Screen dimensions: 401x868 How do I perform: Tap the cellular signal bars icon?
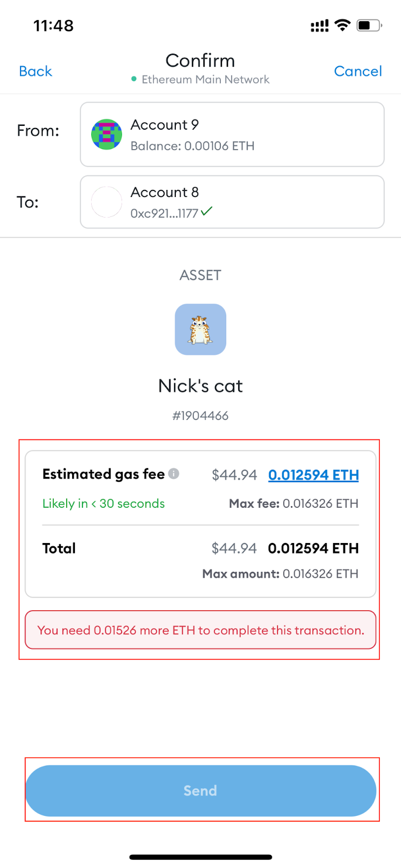320,25
